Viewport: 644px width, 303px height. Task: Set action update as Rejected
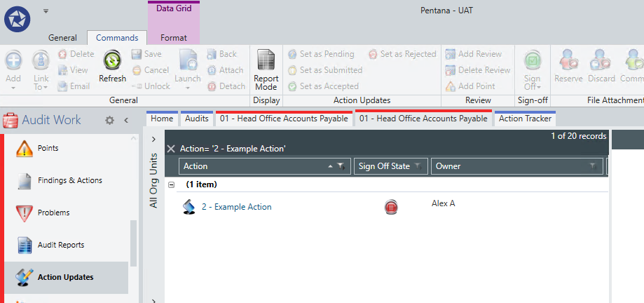(x=402, y=54)
